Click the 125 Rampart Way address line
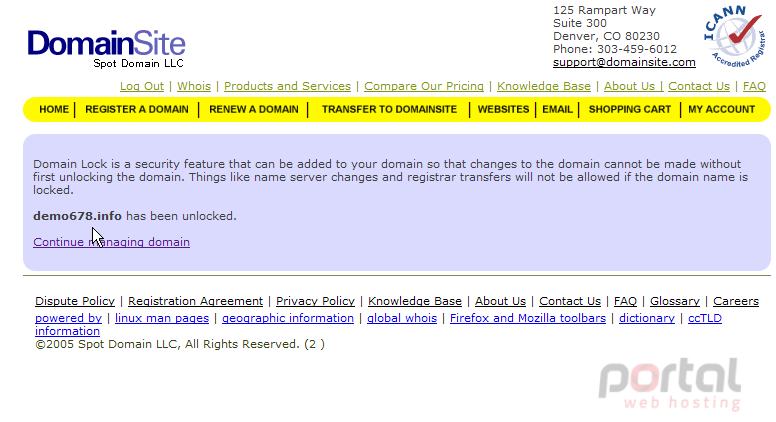 [x=604, y=10]
